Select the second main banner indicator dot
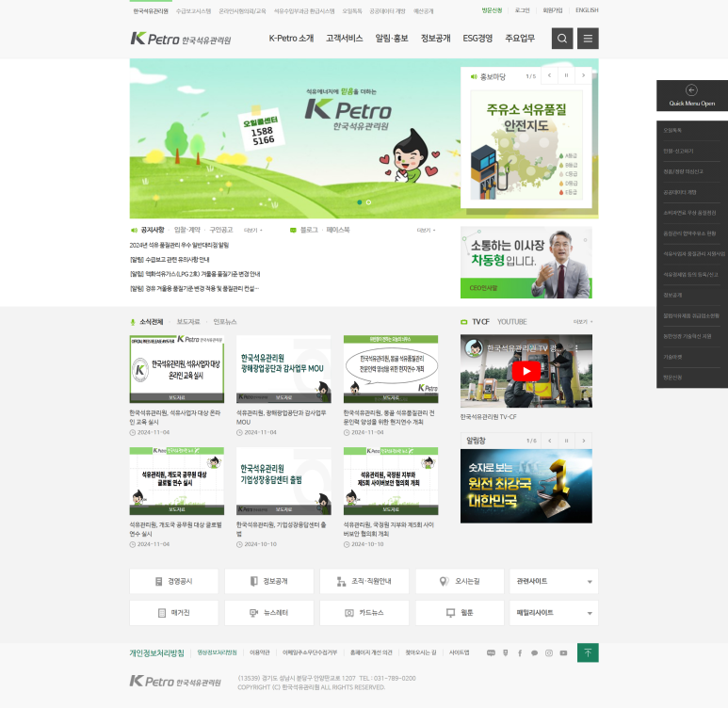The image size is (728, 708). [x=368, y=202]
